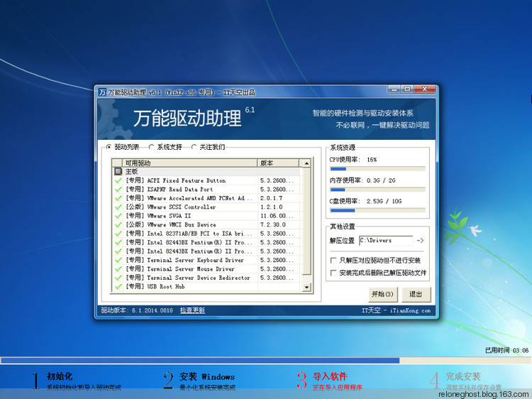Toggle checkmark for ACPI Fixed Feature Button
This screenshot has height=399, width=532.
coord(118,180)
